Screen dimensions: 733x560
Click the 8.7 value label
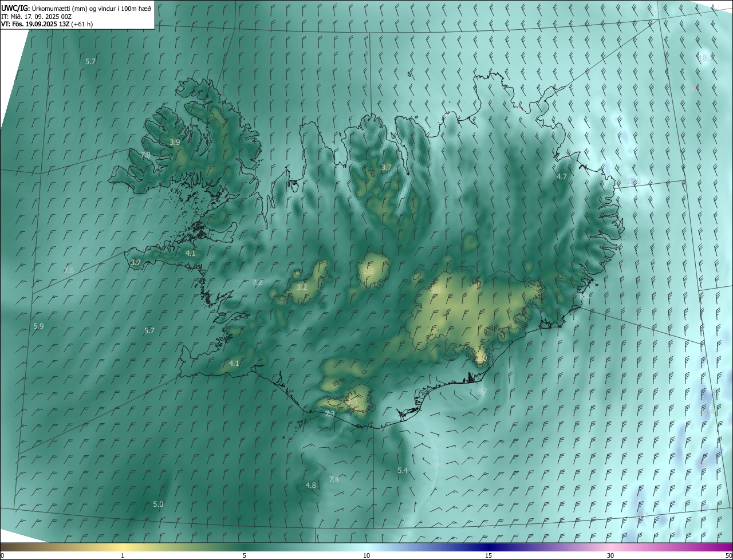(482, 391)
